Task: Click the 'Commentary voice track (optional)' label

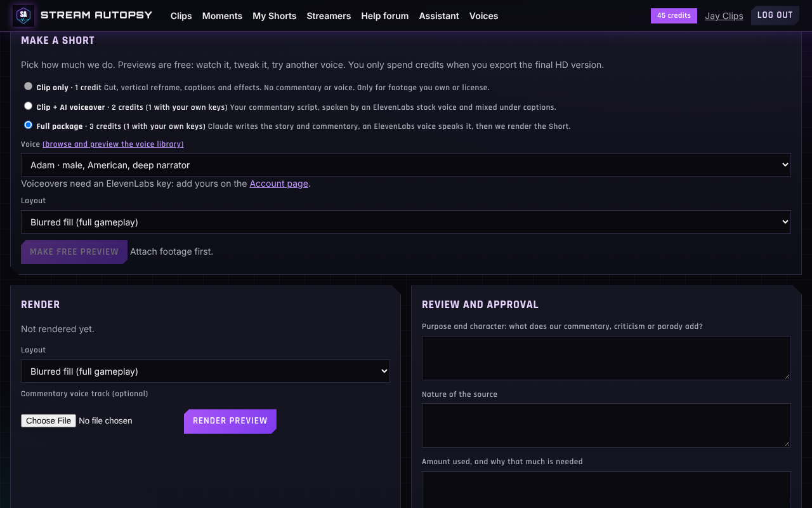Action: [84, 394]
